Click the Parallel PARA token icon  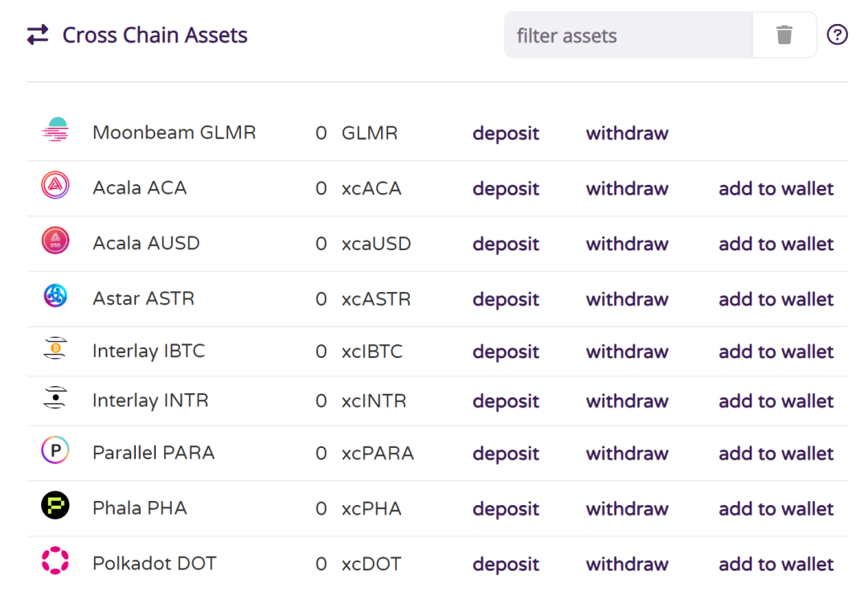point(55,450)
